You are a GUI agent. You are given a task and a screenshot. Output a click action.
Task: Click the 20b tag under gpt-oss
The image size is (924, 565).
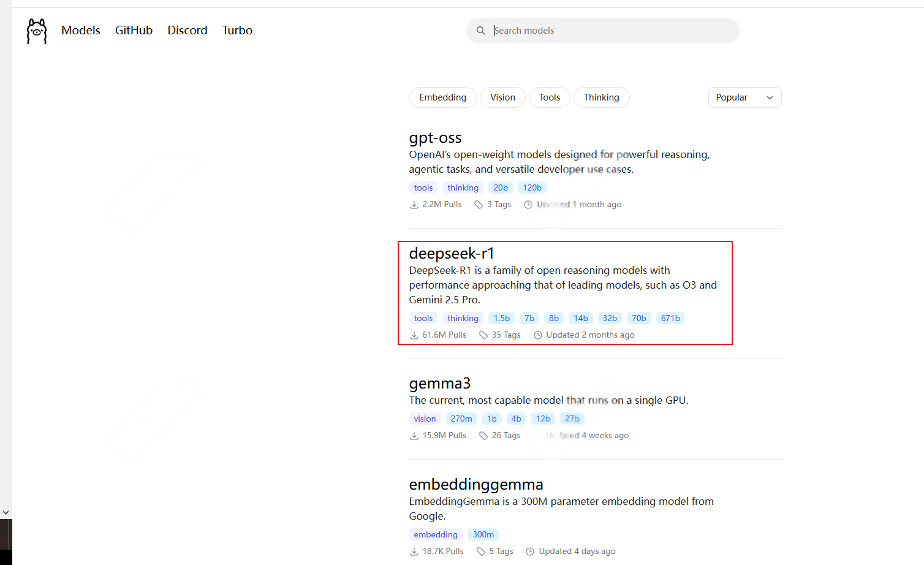pyautogui.click(x=501, y=188)
